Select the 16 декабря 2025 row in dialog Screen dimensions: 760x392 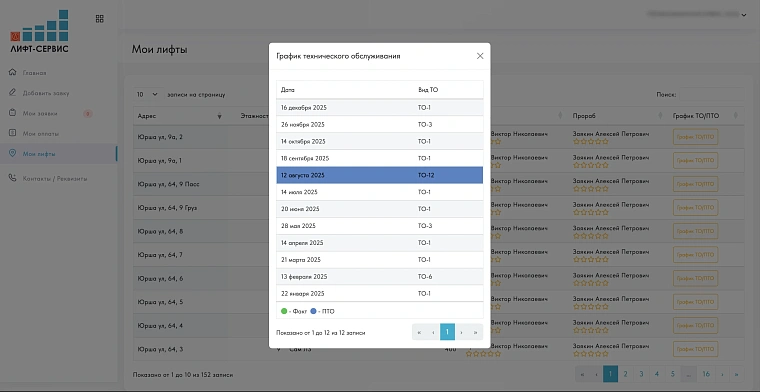click(380, 108)
